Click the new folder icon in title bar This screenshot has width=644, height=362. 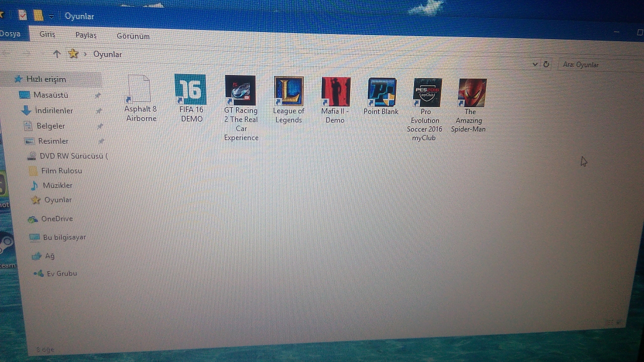[x=38, y=15]
